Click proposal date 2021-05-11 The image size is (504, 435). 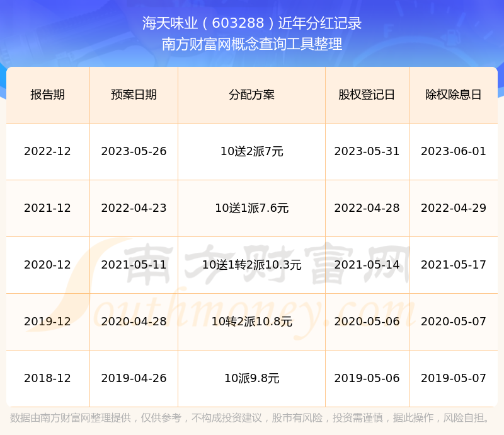point(134,265)
